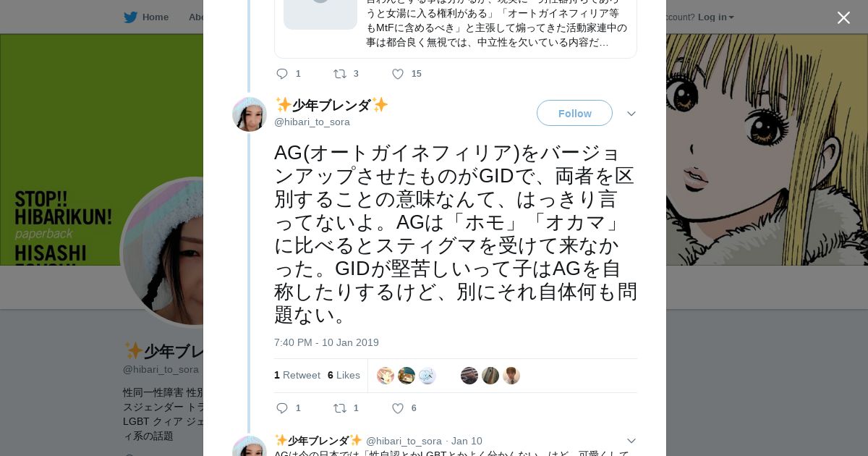View the 1 Retweet list
868x456 pixels.
(x=297, y=375)
